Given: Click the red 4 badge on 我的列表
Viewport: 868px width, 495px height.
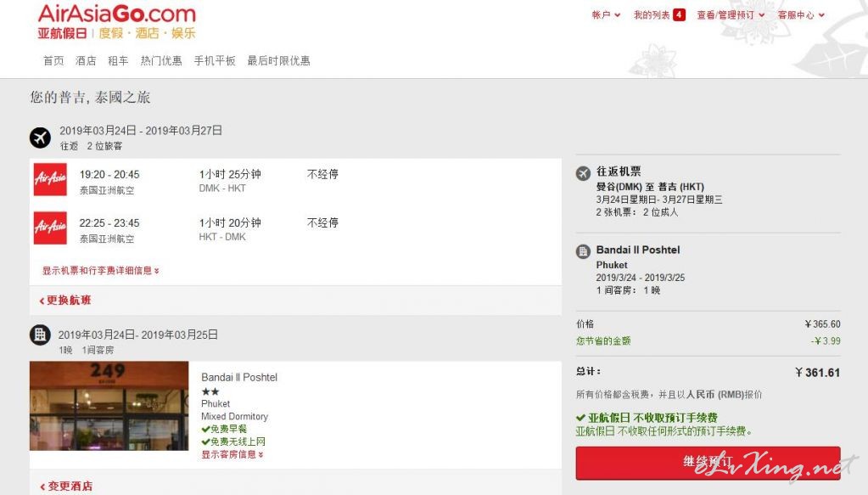Looking at the screenshot, I should pos(680,15).
